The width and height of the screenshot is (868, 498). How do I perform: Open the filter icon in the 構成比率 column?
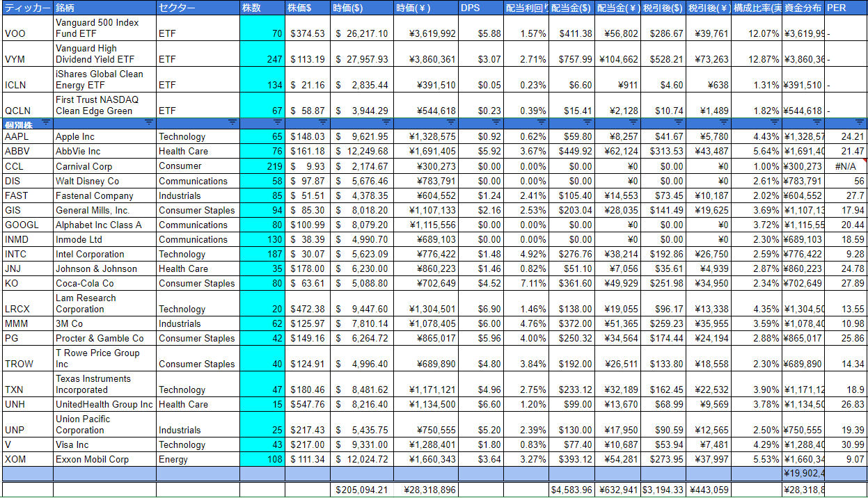(x=775, y=122)
